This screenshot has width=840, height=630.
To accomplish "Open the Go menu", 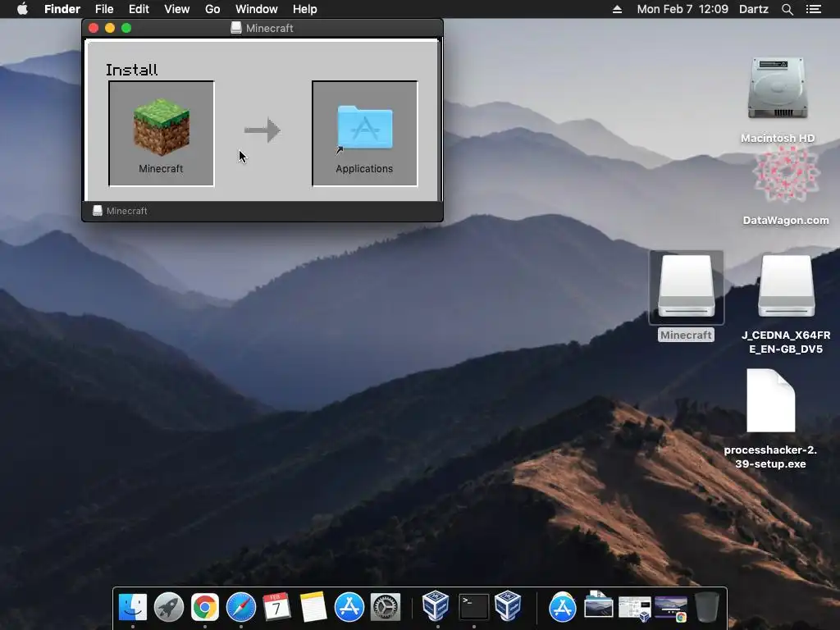I will (x=212, y=9).
